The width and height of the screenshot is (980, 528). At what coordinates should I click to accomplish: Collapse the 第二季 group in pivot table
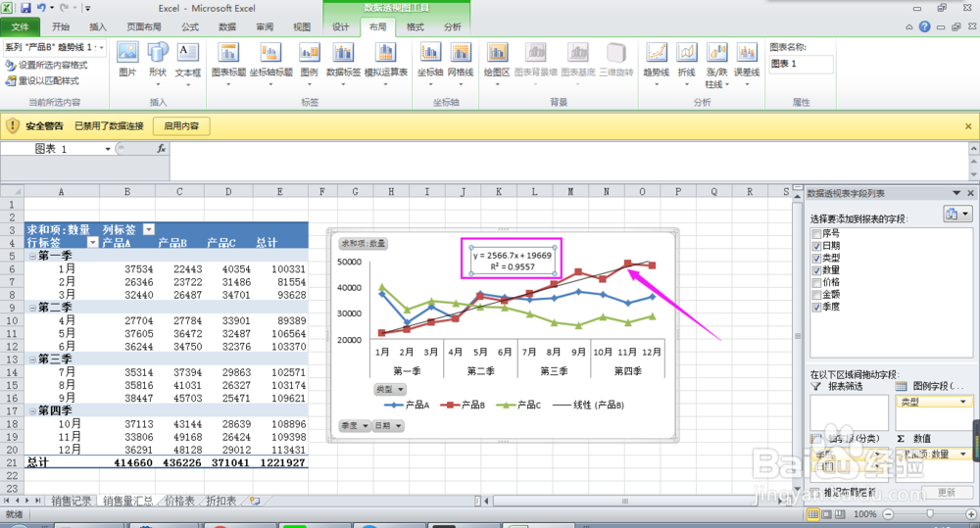pyautogui.click(x=32, y=308)
